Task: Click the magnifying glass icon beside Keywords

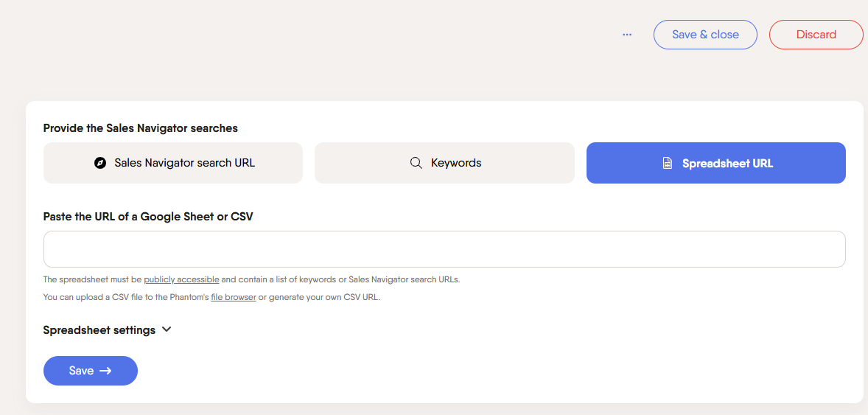Action: point(416,163)
